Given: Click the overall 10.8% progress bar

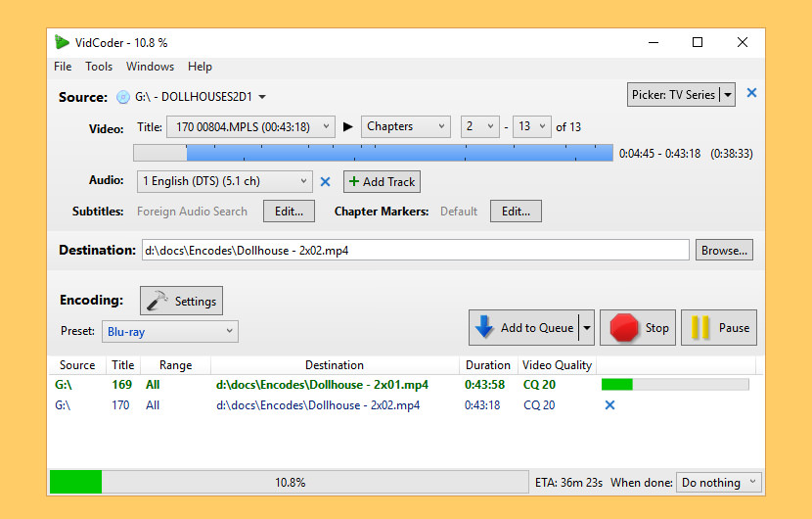Looking at the screenshot, I should click(289, 482).
